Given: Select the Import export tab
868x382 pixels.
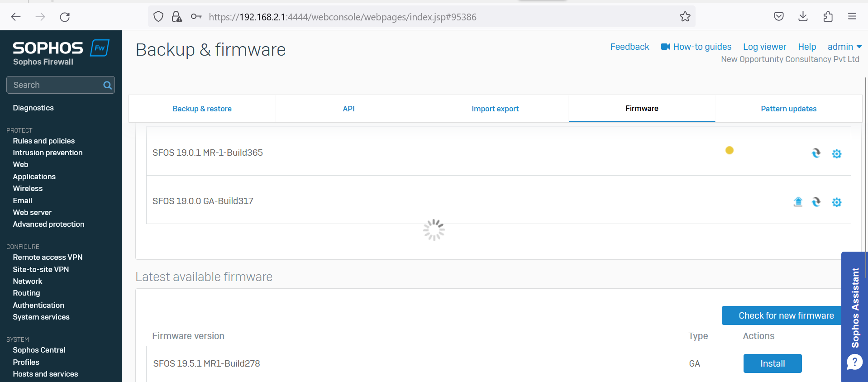Looking at the screenshot, I should (495, 109).
